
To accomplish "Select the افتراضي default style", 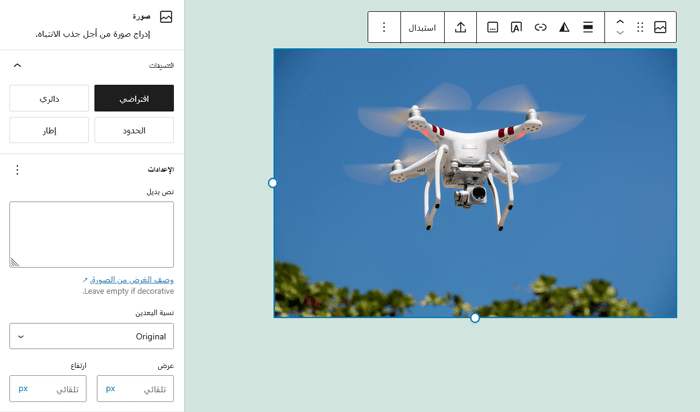I will (134, 98).
